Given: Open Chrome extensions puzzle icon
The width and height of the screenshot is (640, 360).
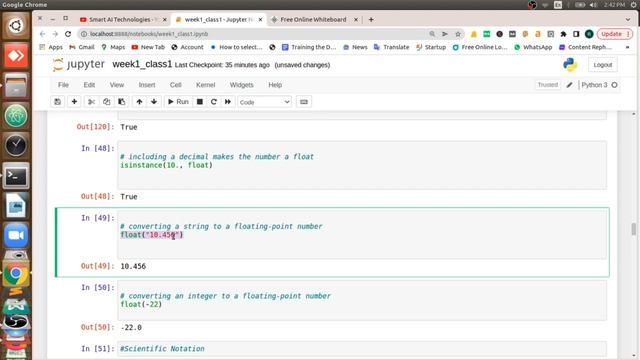Looking at the screenshot, I should [563, 34].
